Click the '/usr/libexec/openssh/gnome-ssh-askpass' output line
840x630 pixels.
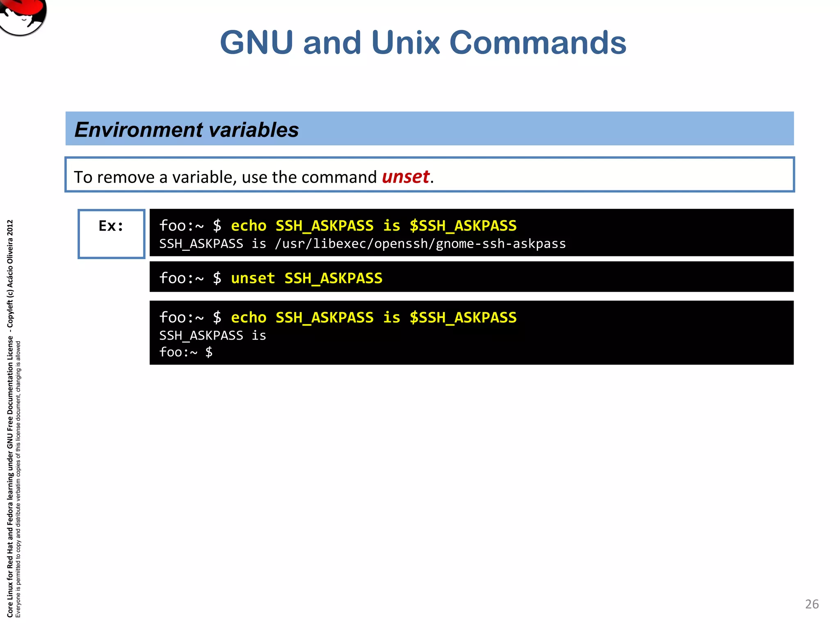(x=362, y=244)
